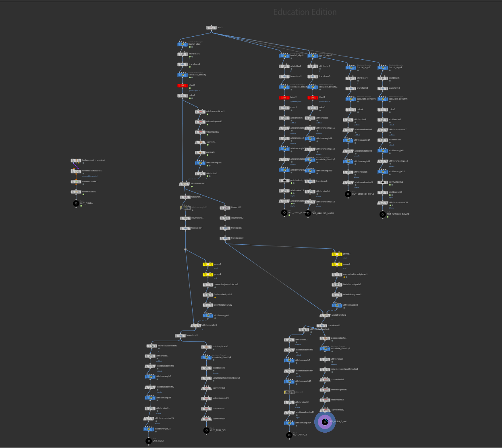Click the red blast2 node icon

284,98
